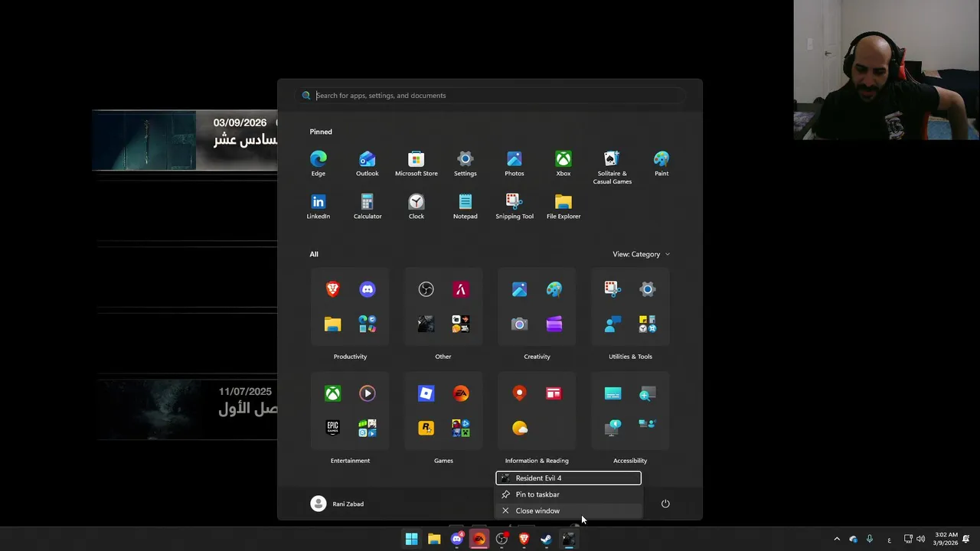Show hidden icons in system tray
Image resolution: width=980 pixels, height=551 pixels.
(837, 540)
